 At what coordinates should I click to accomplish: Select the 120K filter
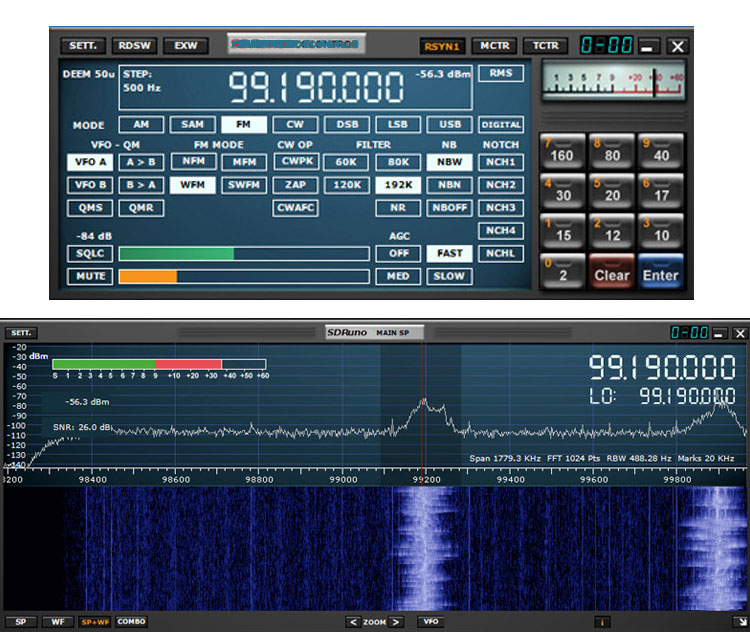(347, 185)
